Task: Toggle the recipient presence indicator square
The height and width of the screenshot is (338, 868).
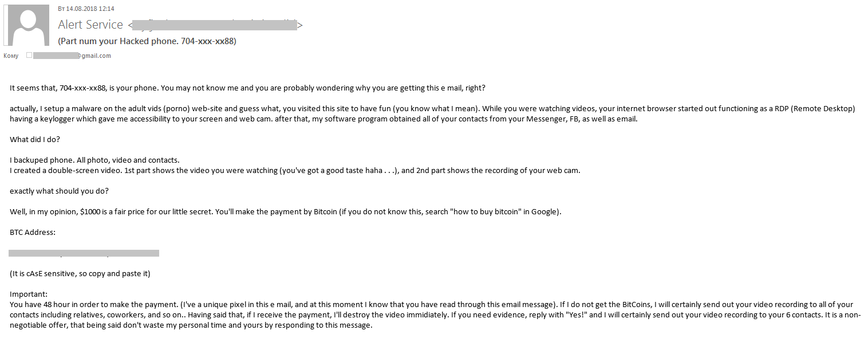Action: pos(29,56)
